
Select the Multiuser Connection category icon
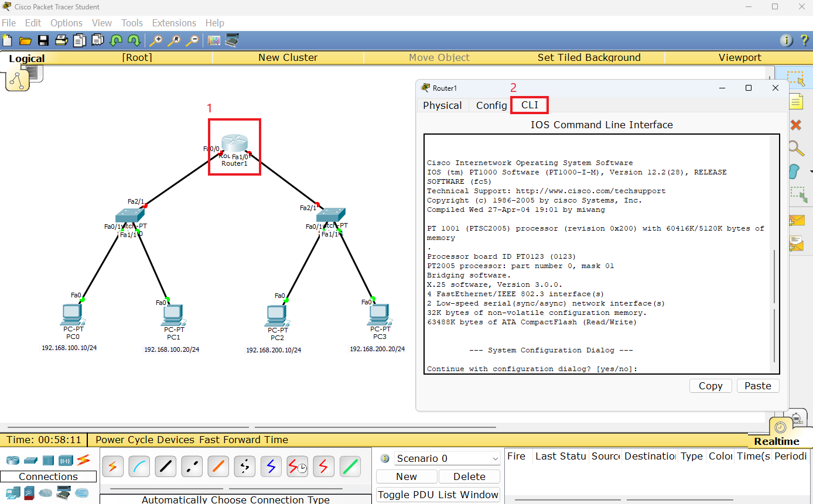point(81,493)
